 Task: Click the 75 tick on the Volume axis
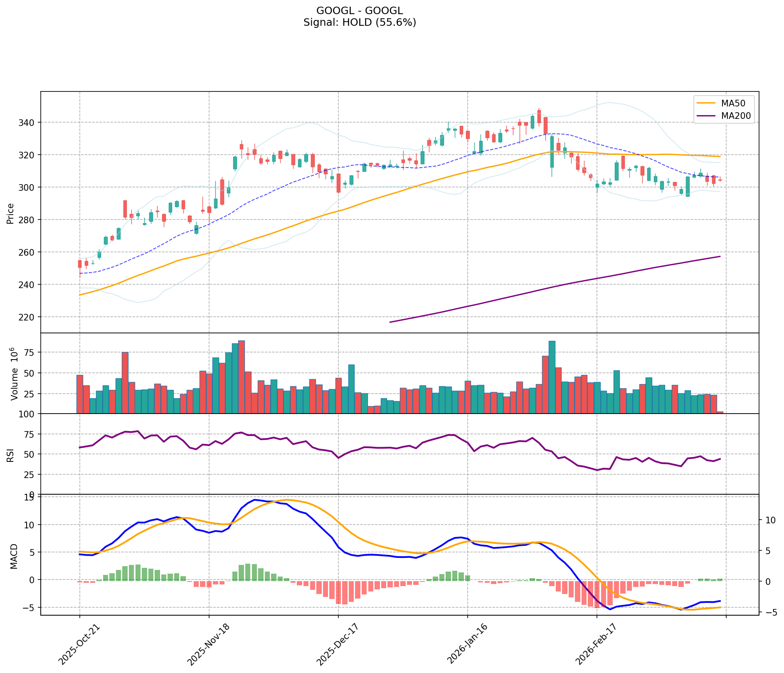point(30,353)
